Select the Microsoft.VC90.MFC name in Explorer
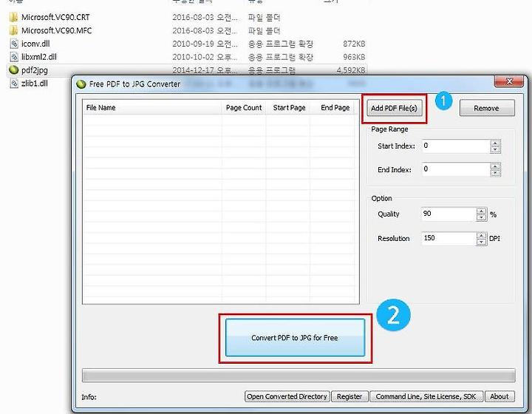Screen dimensions: 532x414 tap(57, 30)
